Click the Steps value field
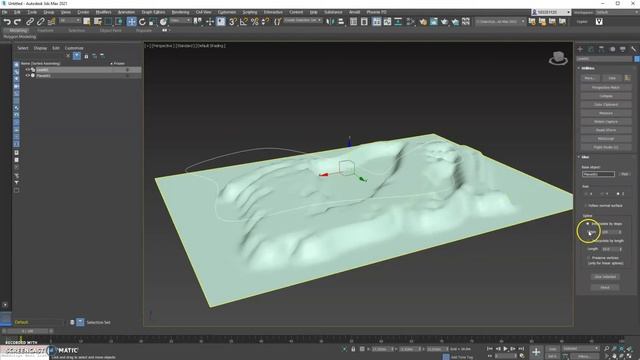Viewport: 640px width, 360px height. coord(609,232)
